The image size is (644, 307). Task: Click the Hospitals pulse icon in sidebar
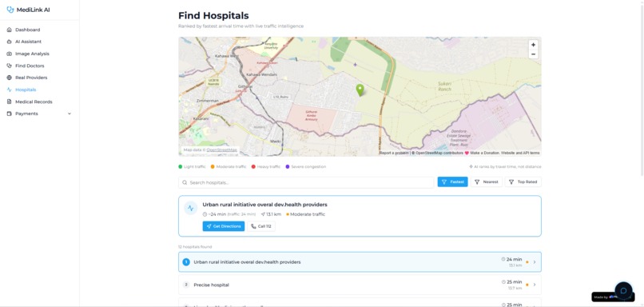click(x=9, y=90)
